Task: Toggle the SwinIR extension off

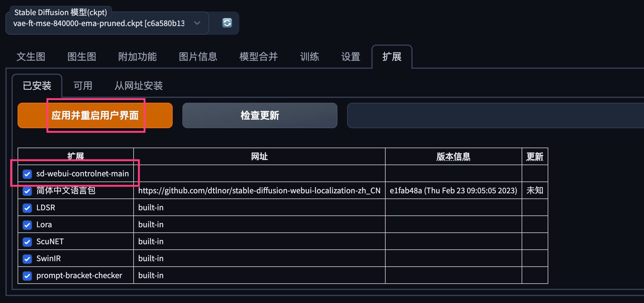Action: coord(27,259)
